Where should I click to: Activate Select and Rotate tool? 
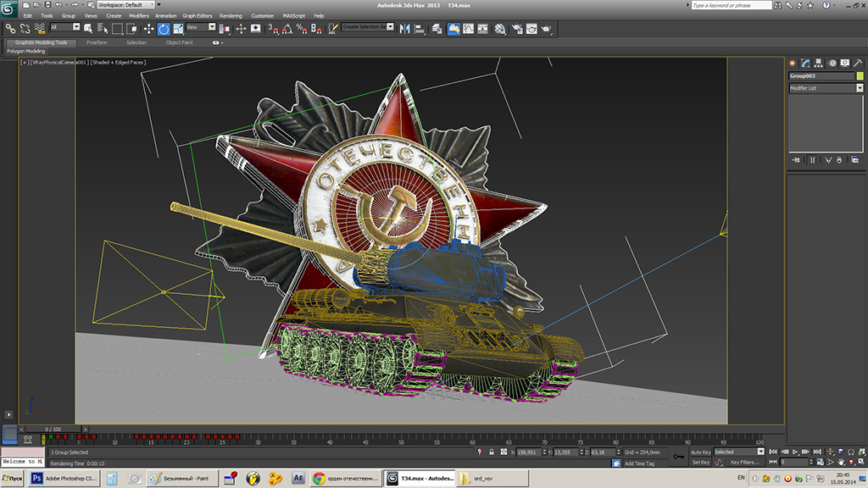point(164,29)
